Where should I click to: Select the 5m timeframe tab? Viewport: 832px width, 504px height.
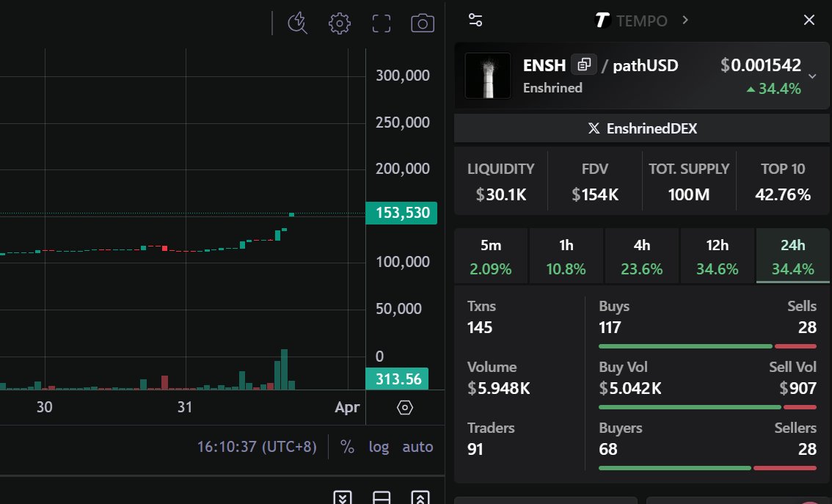pos(491,256)
